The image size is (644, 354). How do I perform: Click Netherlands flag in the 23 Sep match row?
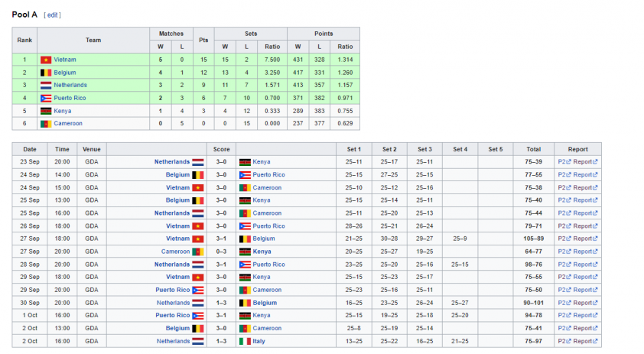[198, 162]
